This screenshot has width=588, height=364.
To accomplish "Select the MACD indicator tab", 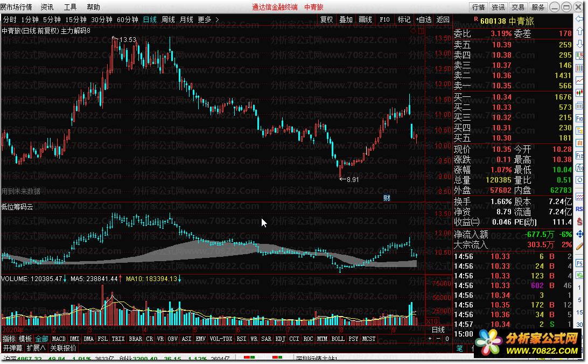I will [x=59, y=339].
